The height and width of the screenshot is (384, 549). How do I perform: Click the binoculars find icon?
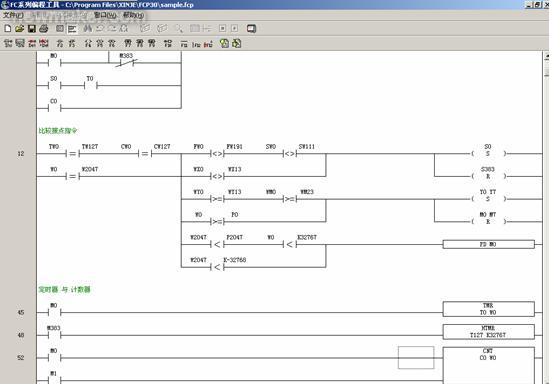click(x=88, y=29)
